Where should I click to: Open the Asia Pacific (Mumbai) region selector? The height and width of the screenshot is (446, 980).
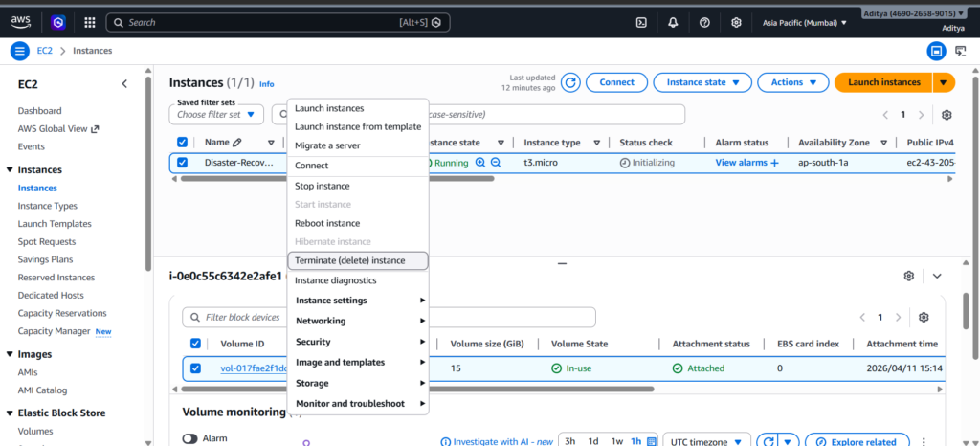coord(804,22)
